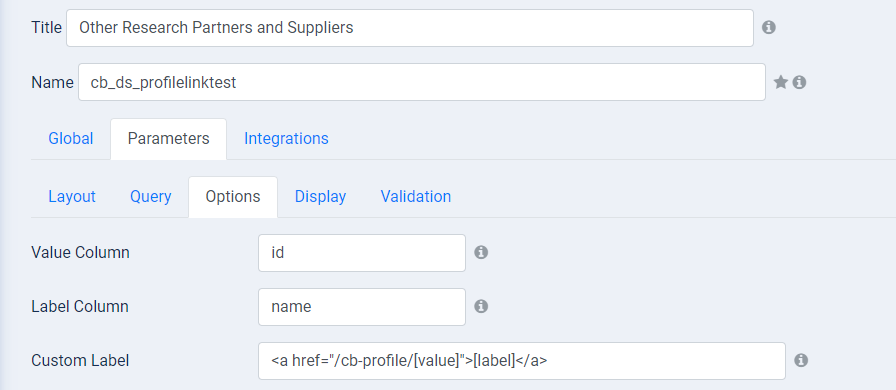
Task: Click the Value Column input containing id
Action: point(362,252)
